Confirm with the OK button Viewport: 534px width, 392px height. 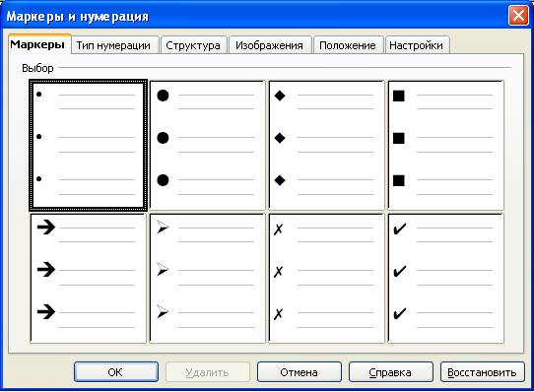116,372
